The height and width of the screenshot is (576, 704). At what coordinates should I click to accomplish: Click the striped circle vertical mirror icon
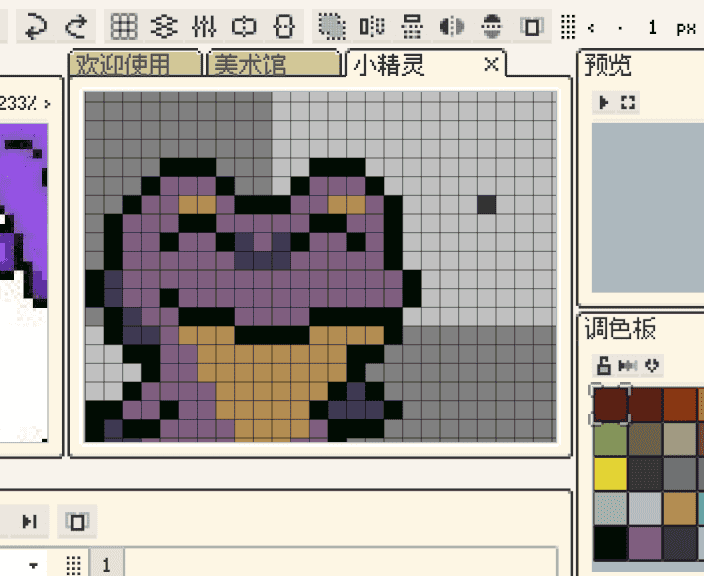(492, 26)
